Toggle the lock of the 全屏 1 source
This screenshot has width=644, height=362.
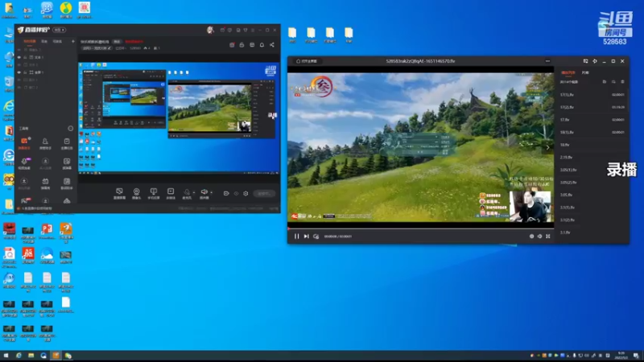[25, 72]
